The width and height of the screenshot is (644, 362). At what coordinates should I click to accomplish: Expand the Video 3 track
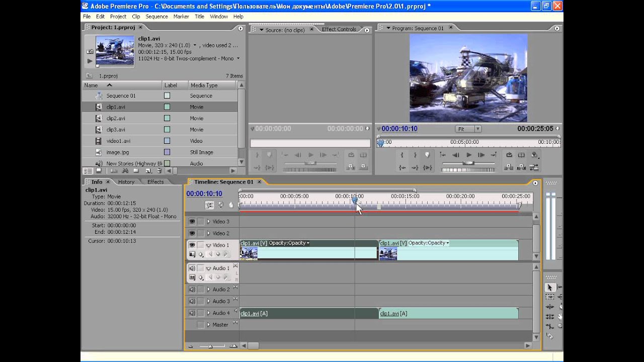pos(208,221)
